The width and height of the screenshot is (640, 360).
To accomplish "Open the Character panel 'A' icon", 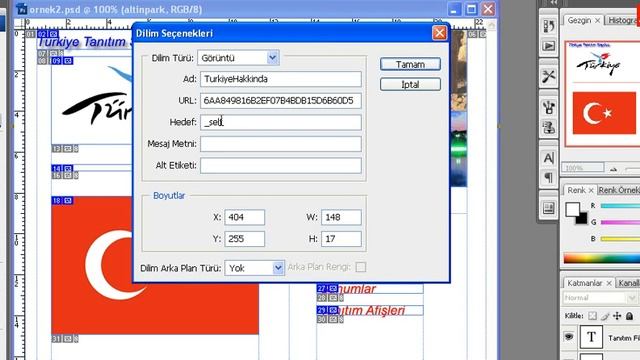I will [549, 158].
